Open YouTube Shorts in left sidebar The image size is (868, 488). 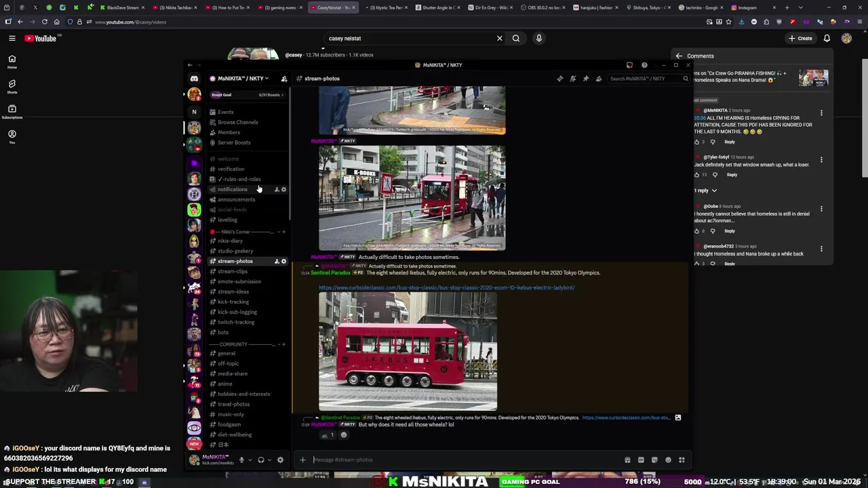(x=12, y=87)
